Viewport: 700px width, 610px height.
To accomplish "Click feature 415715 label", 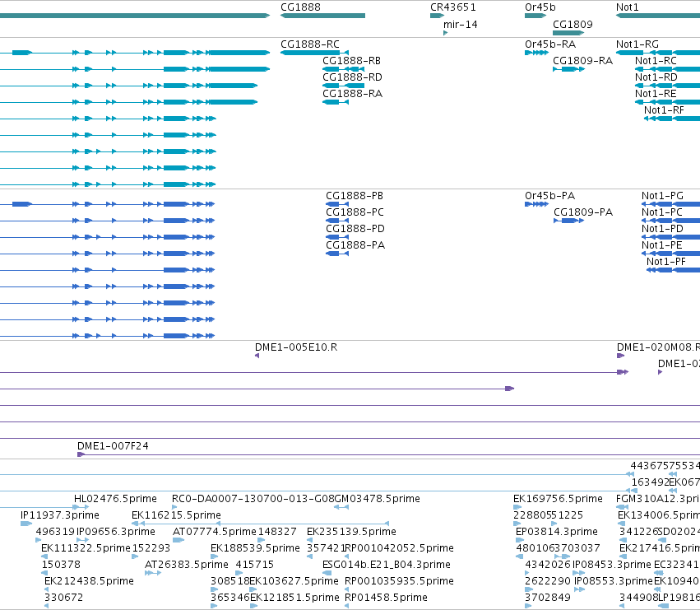I will click(x=255, y=565).
